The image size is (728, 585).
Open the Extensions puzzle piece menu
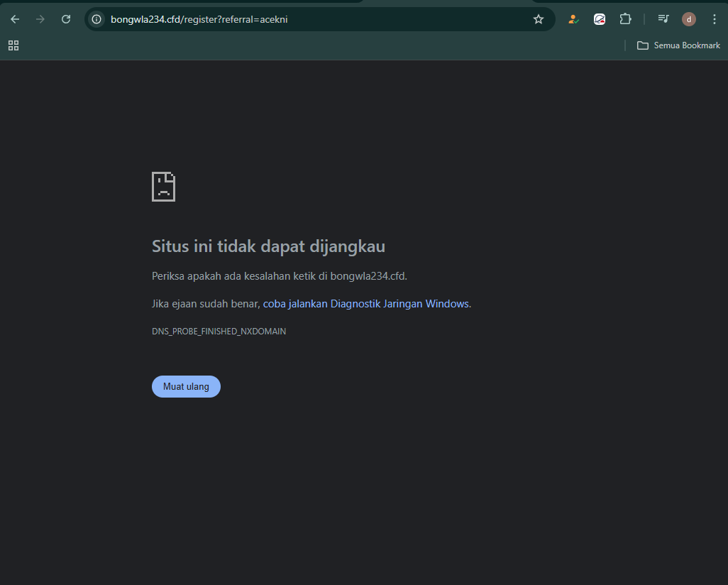tap(625, 19)
